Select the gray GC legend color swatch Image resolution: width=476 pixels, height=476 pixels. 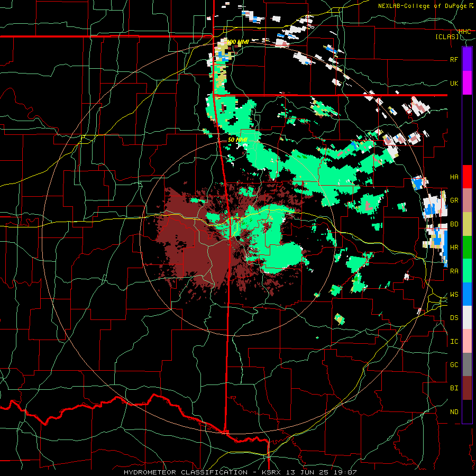coord(467,364)
